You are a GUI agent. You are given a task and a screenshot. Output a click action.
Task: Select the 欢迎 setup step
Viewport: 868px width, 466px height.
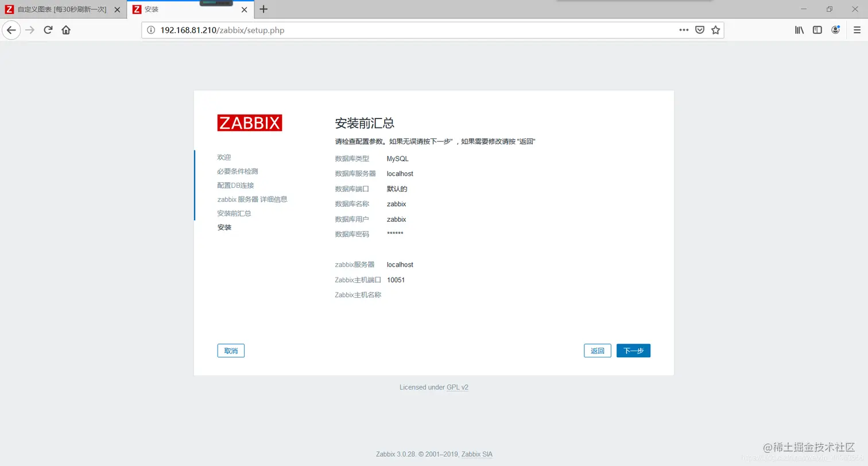tap(224, 157)
